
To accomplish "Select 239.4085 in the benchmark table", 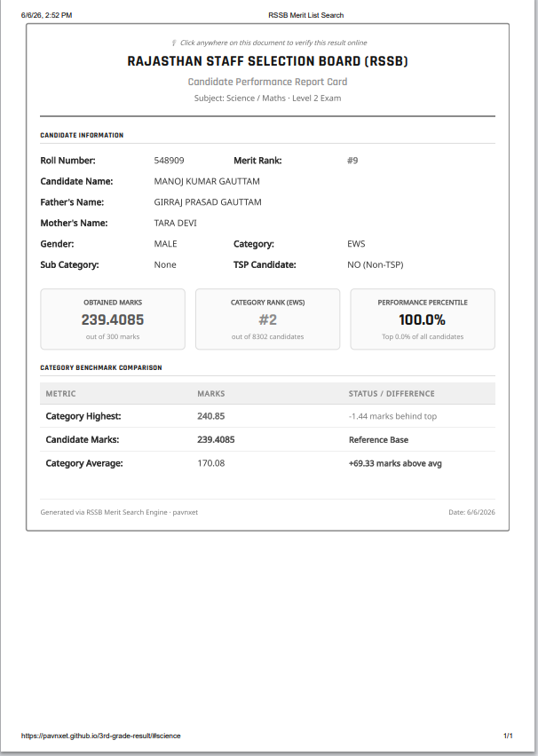I will pyautogui.click(x=216, y=439).
